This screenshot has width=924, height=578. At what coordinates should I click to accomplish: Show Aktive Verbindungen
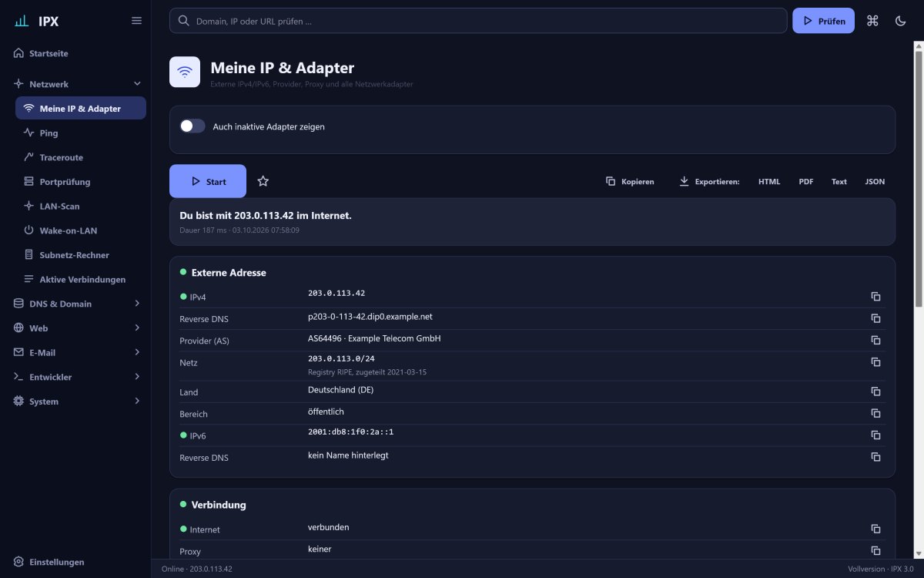81,279
